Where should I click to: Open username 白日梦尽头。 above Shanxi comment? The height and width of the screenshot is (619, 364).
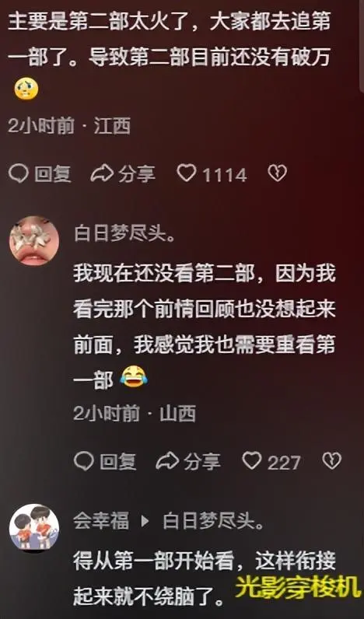(x=124, y=235)
